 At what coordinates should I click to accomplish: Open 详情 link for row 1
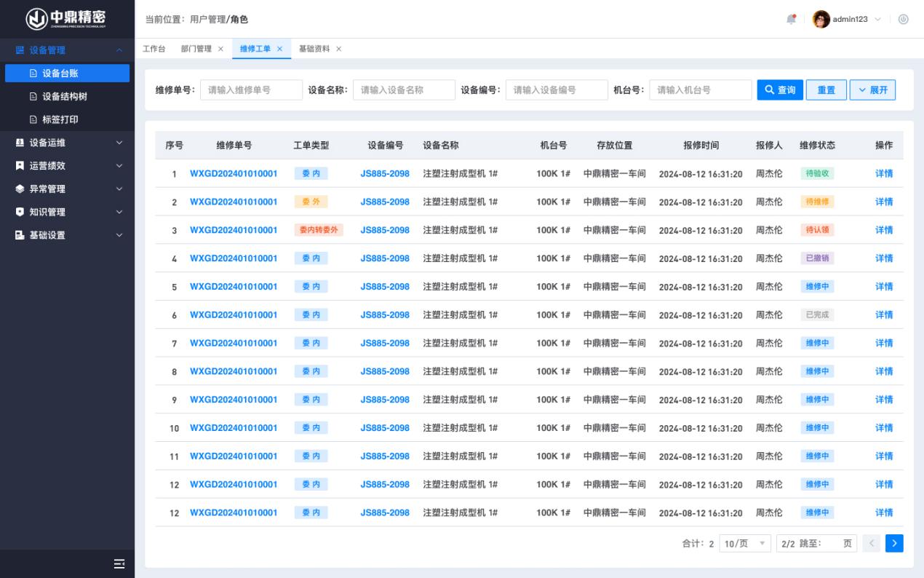point(884,174)
